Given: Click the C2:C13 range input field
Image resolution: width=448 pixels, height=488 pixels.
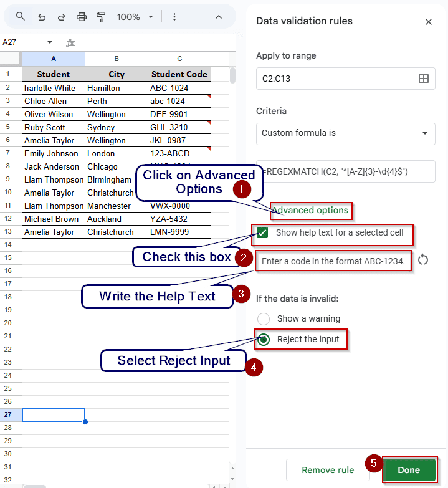Looking at the screenshot, I should tap(345, 79).
